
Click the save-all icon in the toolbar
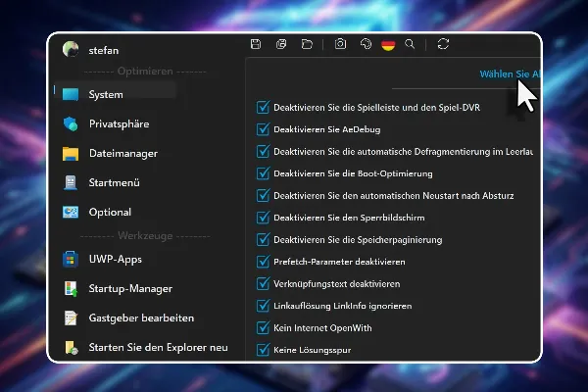(x=281, y=44)
